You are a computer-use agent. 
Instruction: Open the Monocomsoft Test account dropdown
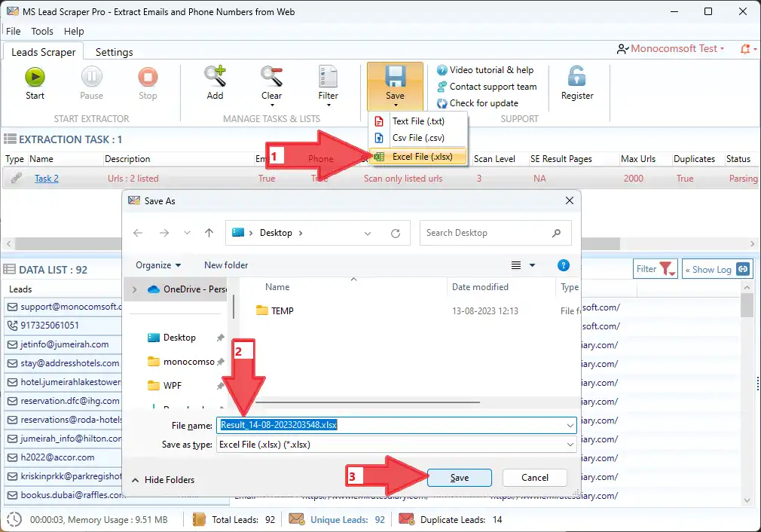tap(671, 48)
